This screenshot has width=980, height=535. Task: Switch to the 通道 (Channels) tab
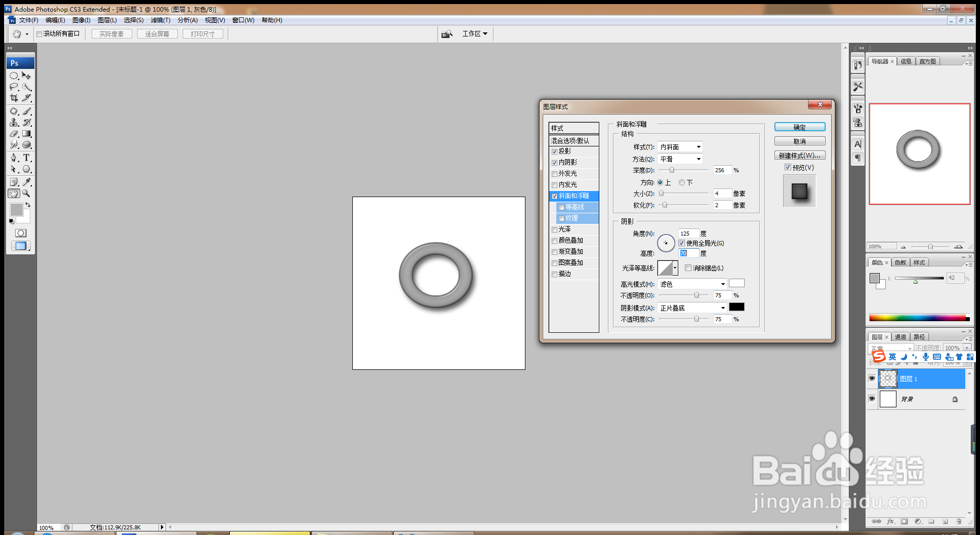901,337
